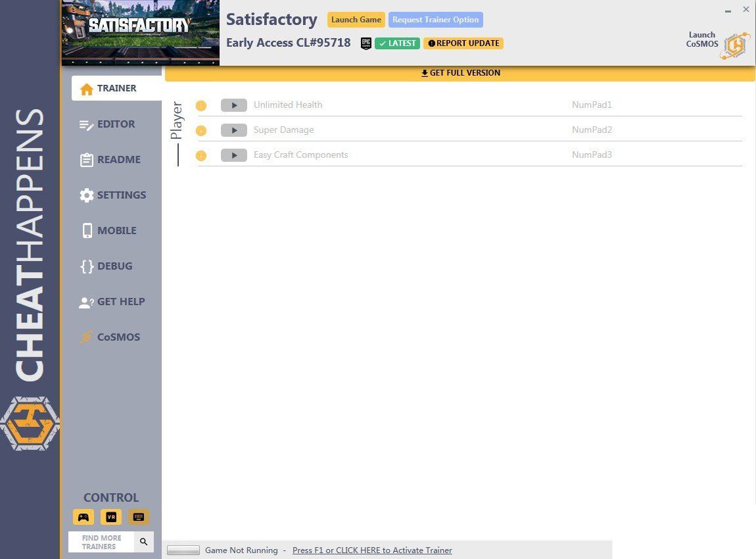
Task: Open the README tab
Action: (x=110, y=160)
